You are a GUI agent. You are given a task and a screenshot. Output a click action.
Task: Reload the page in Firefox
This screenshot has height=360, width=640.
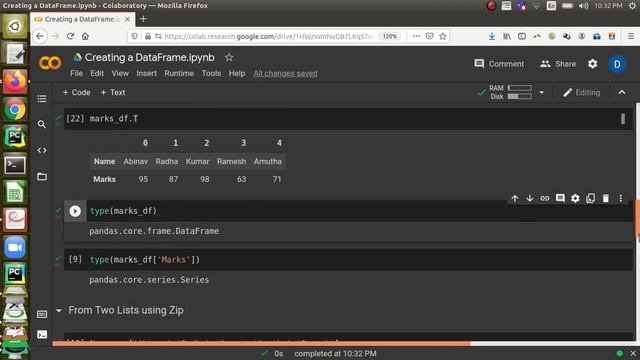(70, 36)
